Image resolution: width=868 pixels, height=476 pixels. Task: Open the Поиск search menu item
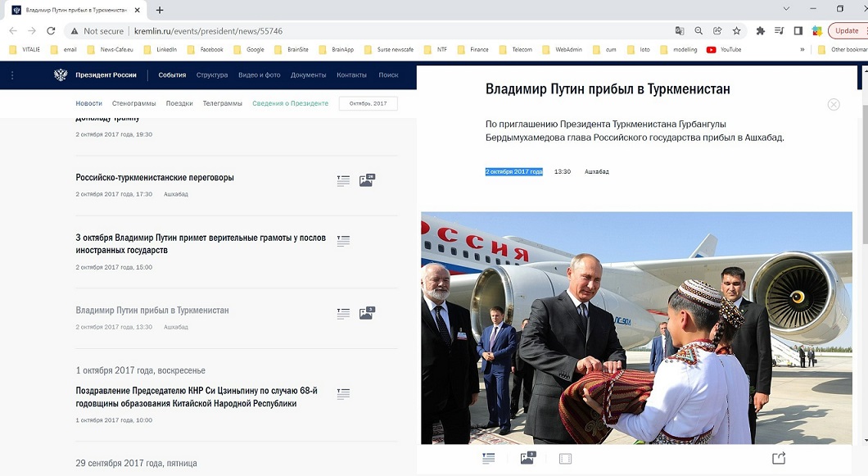[x=389, y=75]
